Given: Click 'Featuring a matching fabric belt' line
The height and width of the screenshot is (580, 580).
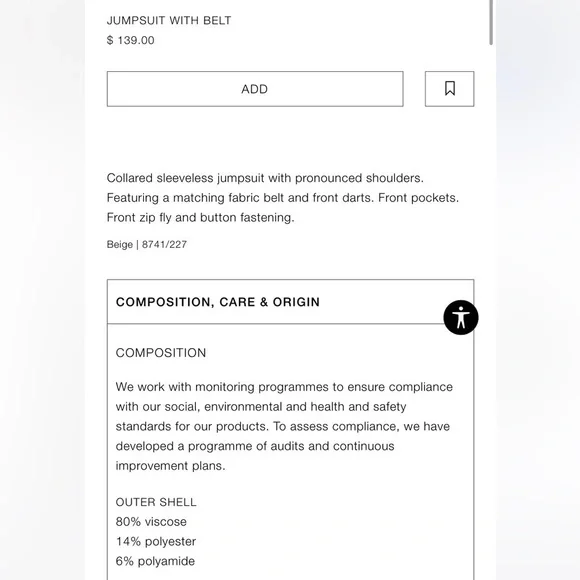Looking at the screenshot, I should click(x=283, y=198).
